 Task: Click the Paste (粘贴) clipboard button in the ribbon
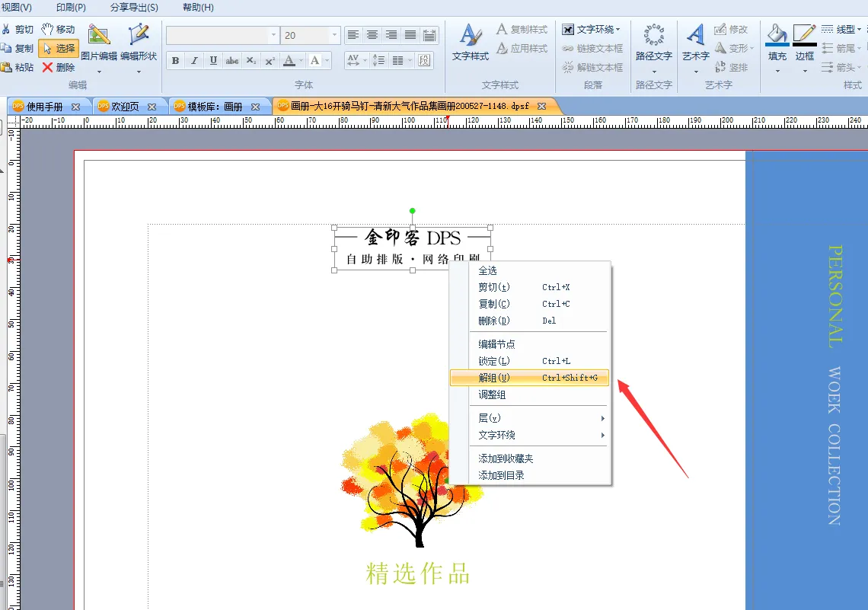click(x=18, y=67)
